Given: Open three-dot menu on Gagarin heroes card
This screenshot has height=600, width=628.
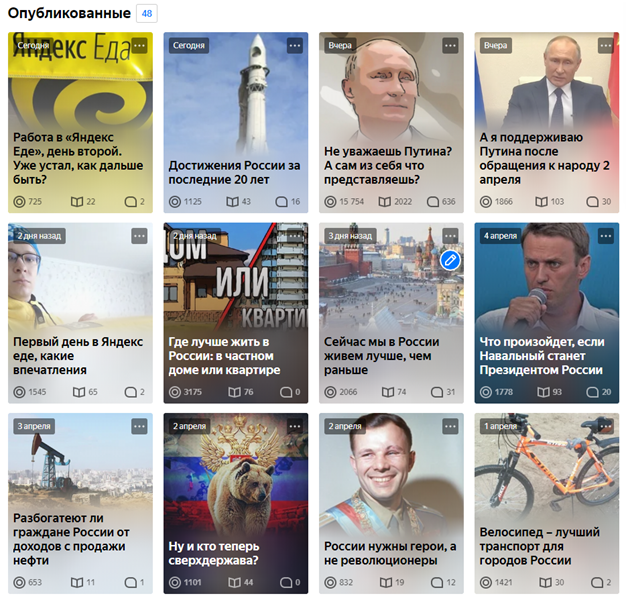Looking at the screenshot, I should [450, 427].
